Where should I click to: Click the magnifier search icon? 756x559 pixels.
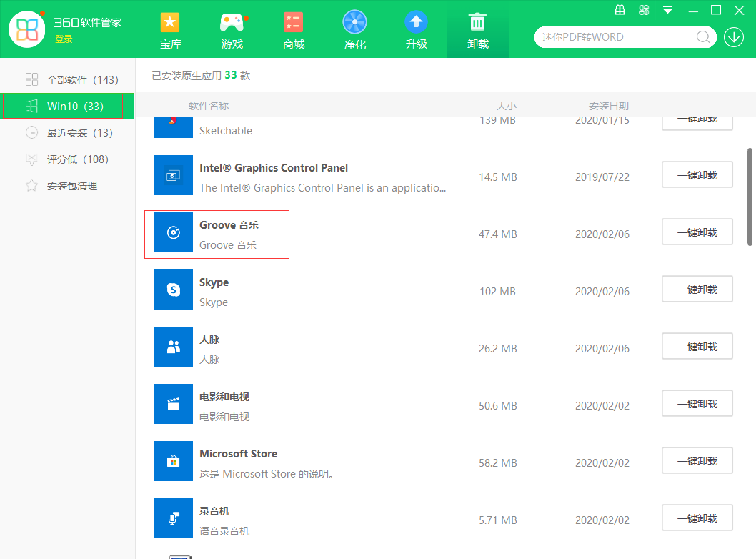click(703, 37)
